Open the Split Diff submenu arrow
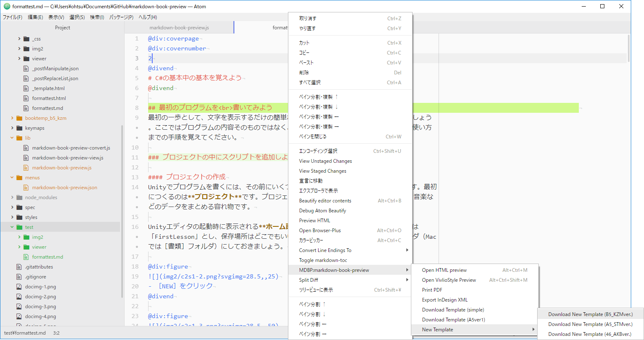This screenshot has height=340, width=644. click(x=407, y=280)
